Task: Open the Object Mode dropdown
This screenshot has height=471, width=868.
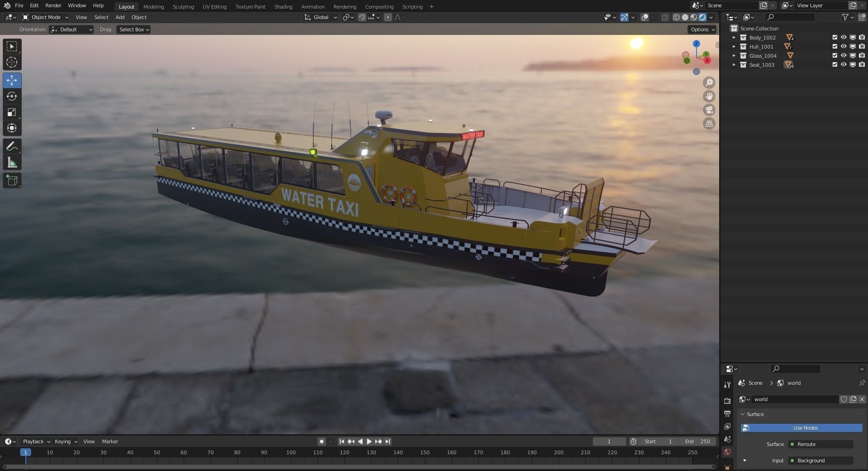Action: [45, 17]
